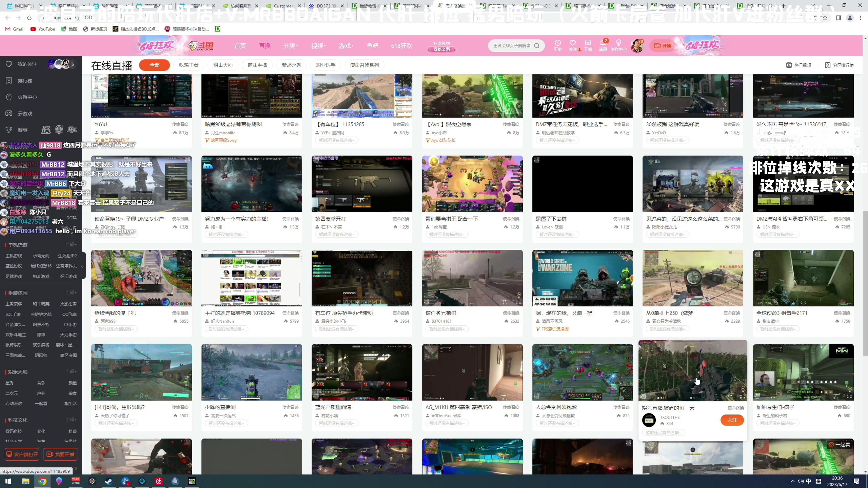Click the user avatar in the header

coord(637,46)
